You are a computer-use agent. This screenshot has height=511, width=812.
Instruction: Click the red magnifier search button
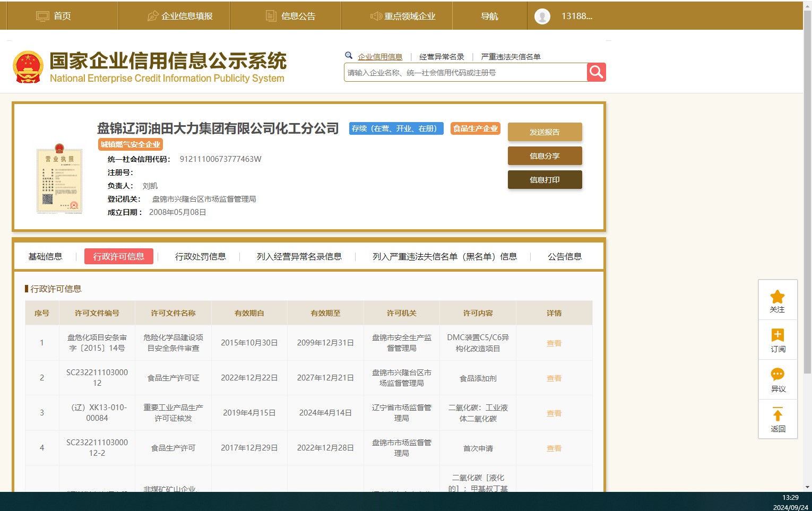point(596,72)
